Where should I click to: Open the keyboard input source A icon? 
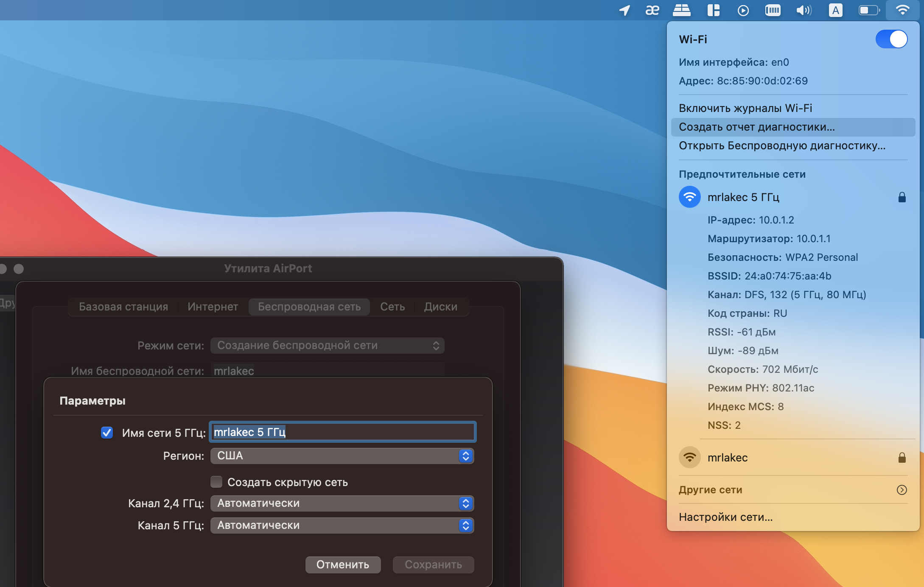point(835,10)
